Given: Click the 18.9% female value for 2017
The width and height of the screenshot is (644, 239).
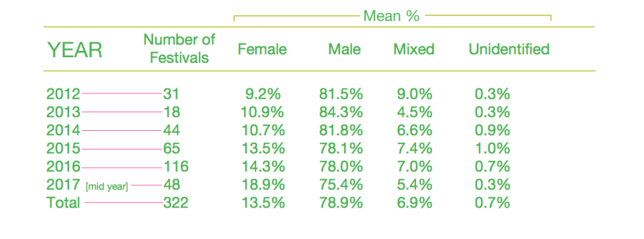Looking at the screenshot, I should (x=263, y=185).
